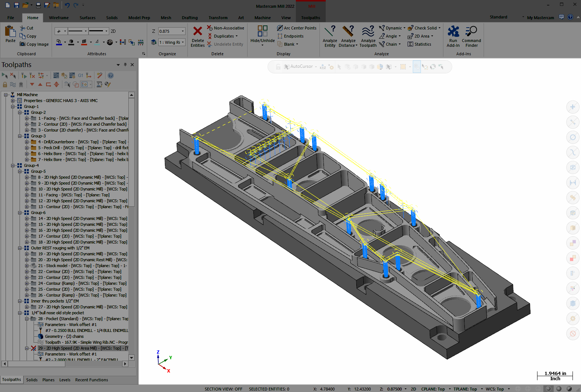Open the point style dropdown
This screenshot has width=581, height=392.
pos(65,31)
